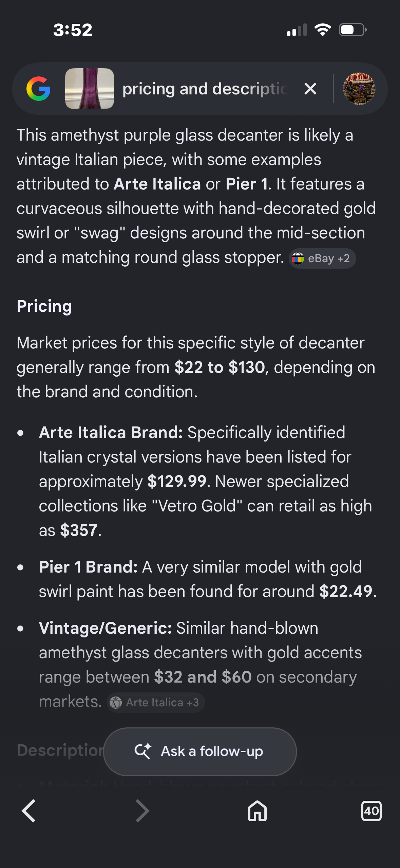Tap the sparkle search icon in follow-up
Viewport: 400px width, 868px height.
(x=143, y=751)
